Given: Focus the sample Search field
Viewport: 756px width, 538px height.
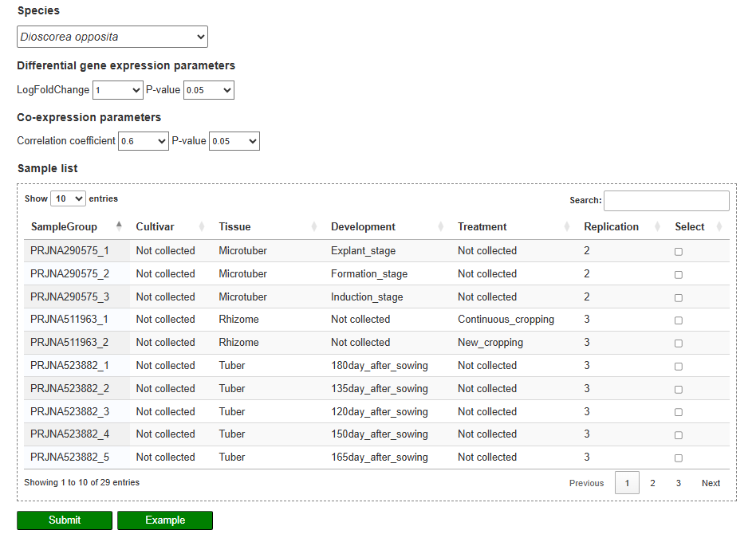Looking at the screenshot, I should click(666, 201).
